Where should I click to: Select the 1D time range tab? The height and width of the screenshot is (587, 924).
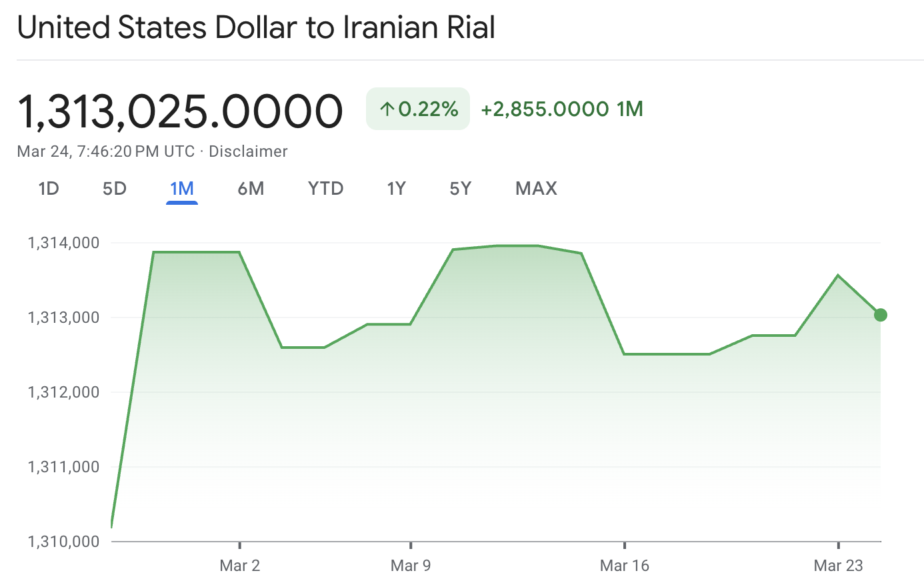[x=49, y=189]
